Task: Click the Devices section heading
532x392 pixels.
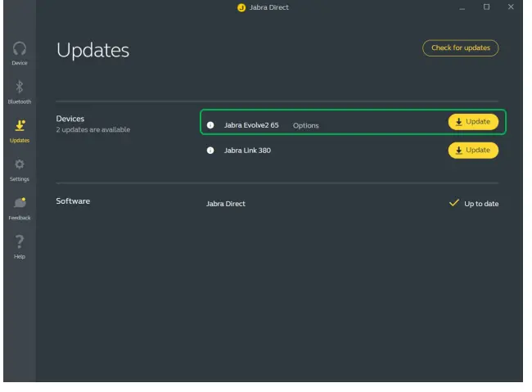Action: (70, 119)
